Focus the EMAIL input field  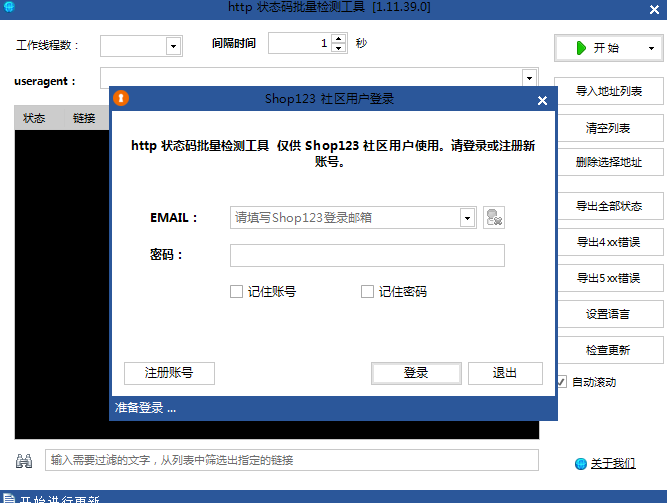point(345,218)
